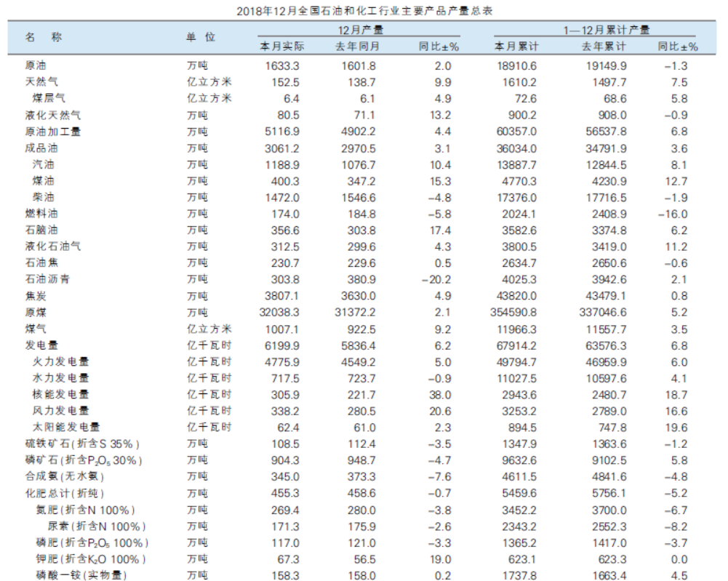Select the "单 位" column header
Viewport: 728px width, 581px height.
coord(201,38)
